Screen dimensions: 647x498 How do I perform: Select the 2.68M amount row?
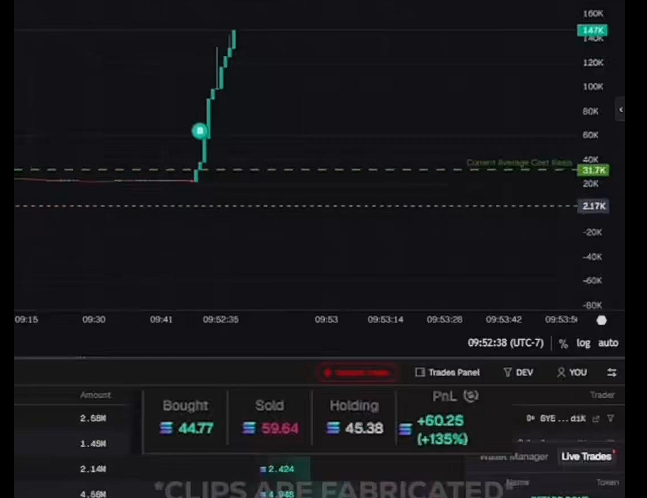tap(93, 418)
